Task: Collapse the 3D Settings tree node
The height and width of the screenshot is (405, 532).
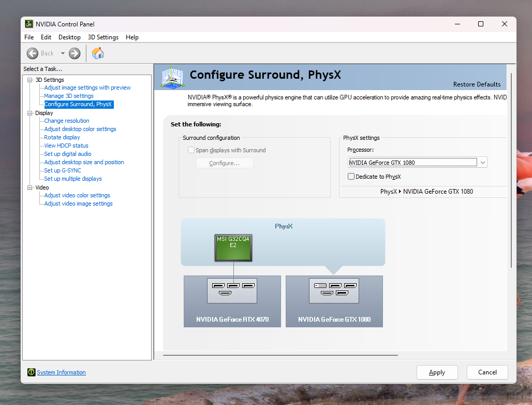Action: point(30,80)
